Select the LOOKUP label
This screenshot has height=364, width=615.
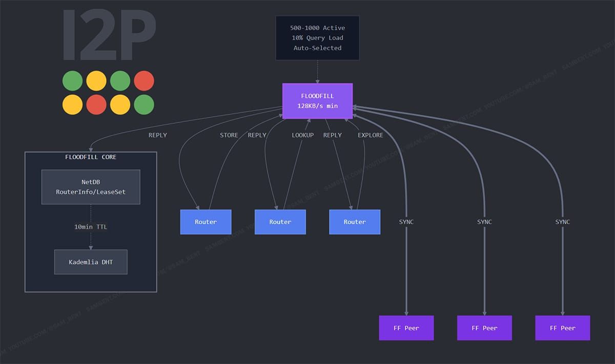(x=302, y=135)
